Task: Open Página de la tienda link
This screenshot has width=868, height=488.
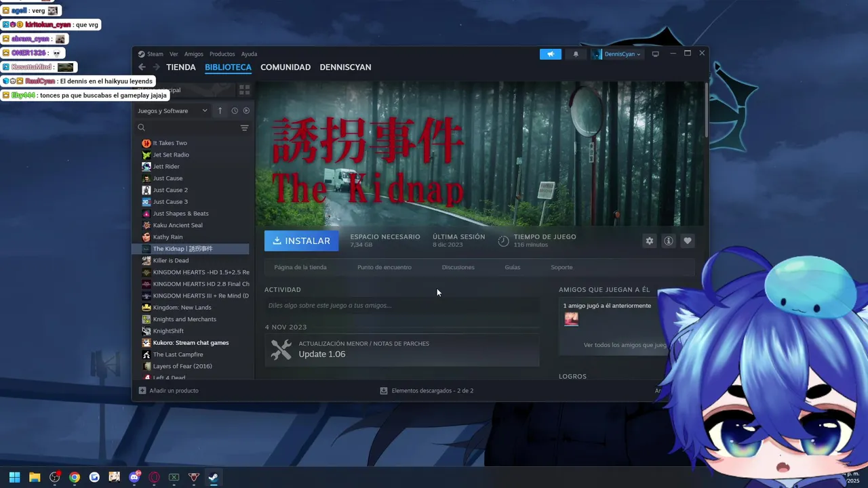Action: click(x=300, y=267)
